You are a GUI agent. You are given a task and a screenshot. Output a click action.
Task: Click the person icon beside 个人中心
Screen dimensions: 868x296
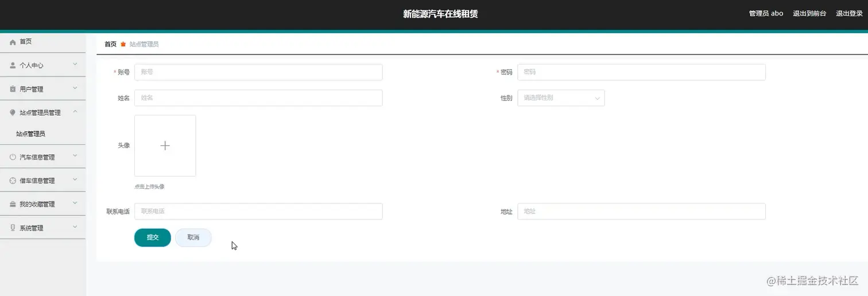[13, 65]
